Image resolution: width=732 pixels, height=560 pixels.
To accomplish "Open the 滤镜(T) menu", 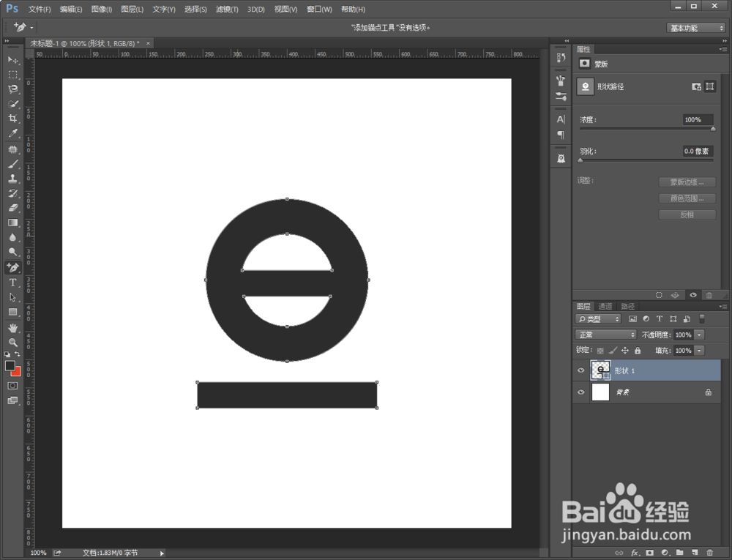I will 227,10.
